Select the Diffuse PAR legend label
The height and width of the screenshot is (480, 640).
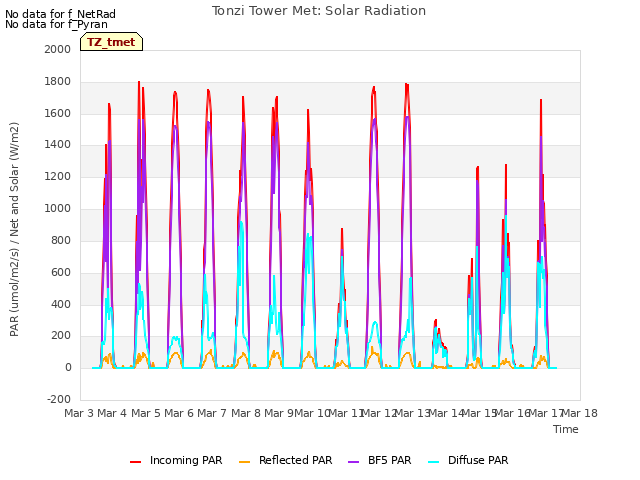478,460
